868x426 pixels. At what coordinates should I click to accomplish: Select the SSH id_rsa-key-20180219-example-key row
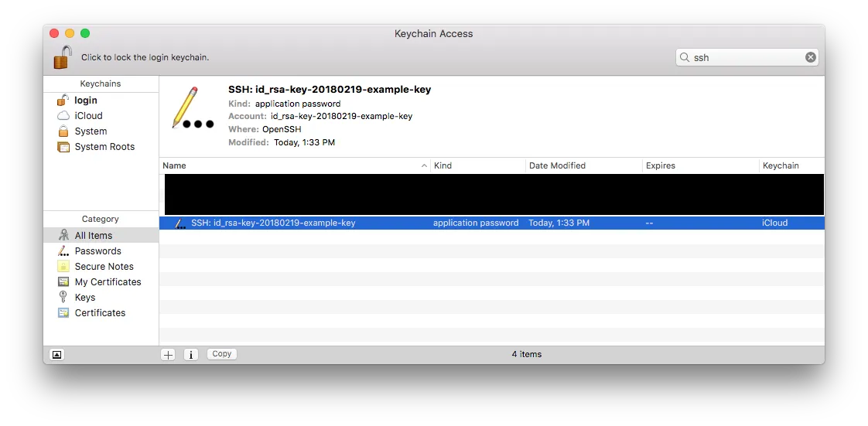pyautogui.click(x=491, y=223)
